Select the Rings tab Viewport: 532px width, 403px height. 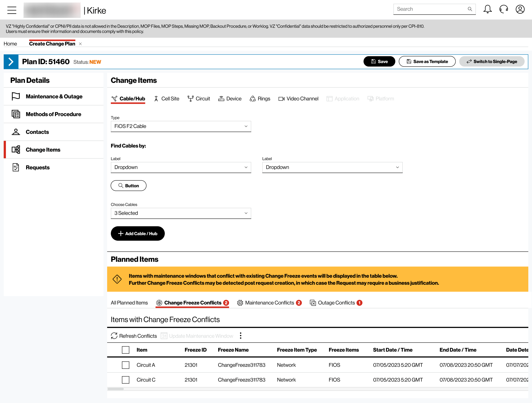[x=260, y=99]
